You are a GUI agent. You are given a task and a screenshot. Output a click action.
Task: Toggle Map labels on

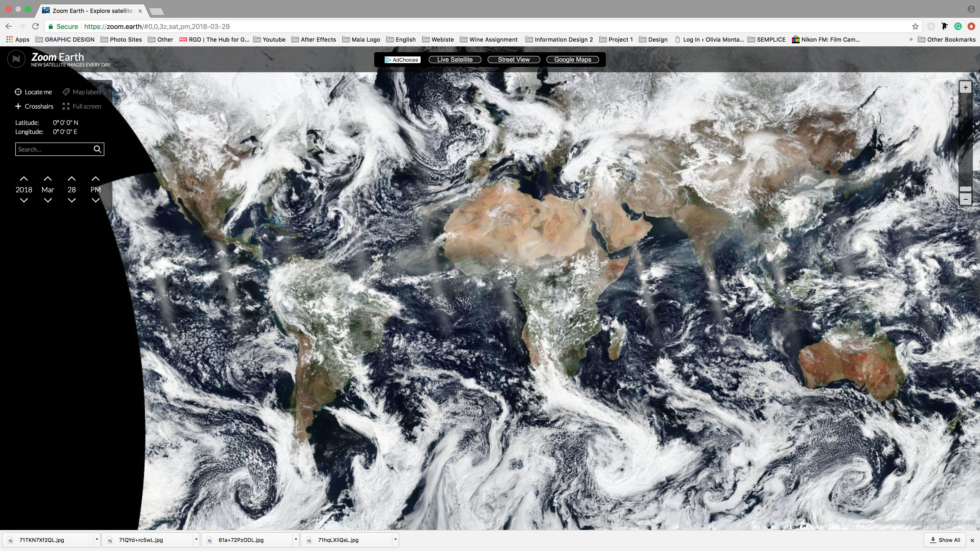(x=82, y=92)
